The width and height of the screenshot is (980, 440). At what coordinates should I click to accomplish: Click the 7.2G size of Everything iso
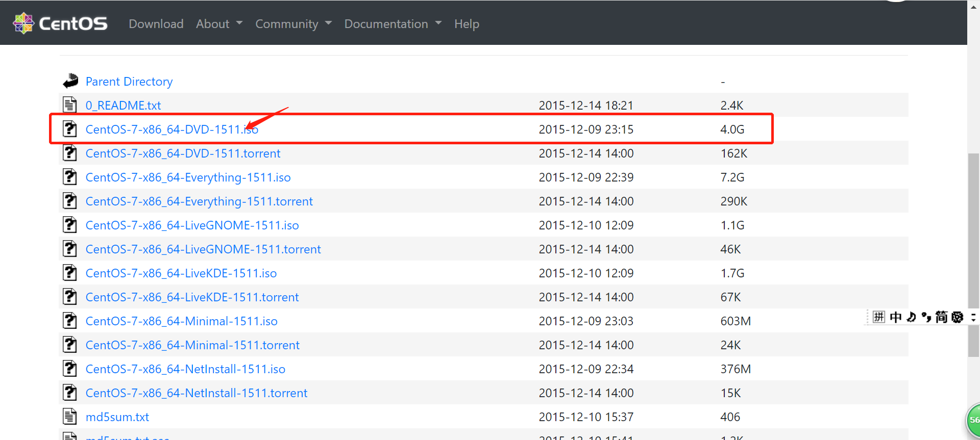pyautogui.click(x=732, y=177)
